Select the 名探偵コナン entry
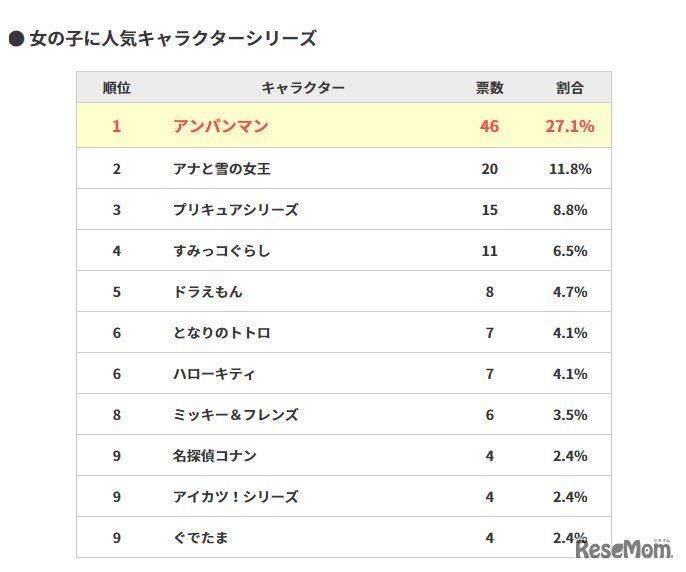Viewport: 686px width, 572px height. (x=214, y=456)
